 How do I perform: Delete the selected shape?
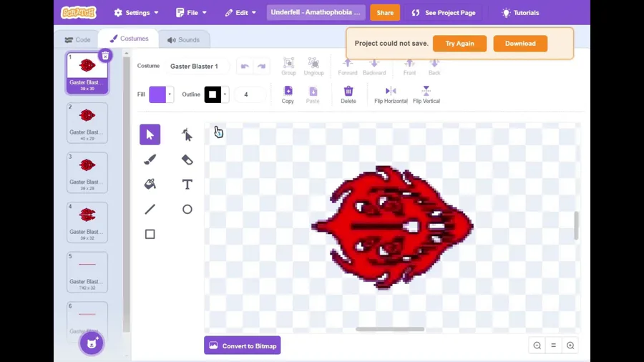click(x=348, y=94)
